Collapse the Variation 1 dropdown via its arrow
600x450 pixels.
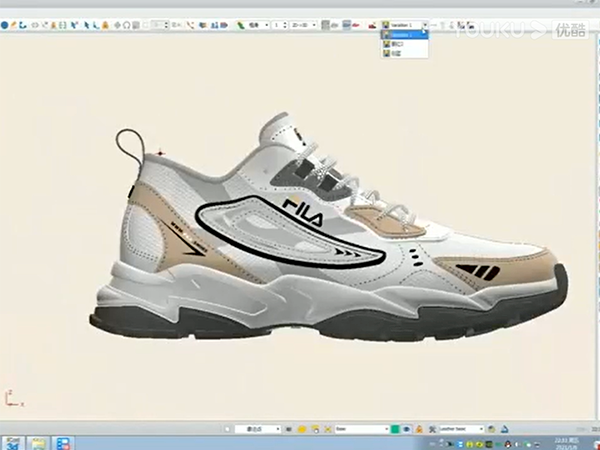(425, 25)
